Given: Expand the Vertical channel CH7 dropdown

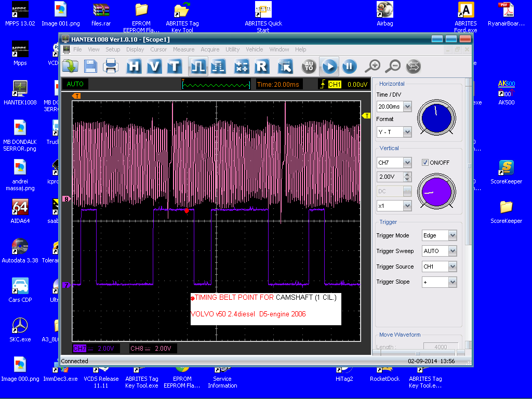Looking at the screenshot, I should (x=407, y=163).
